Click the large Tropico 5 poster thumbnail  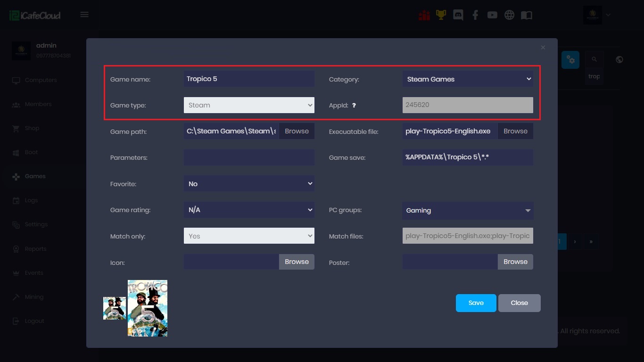point(148,308)
